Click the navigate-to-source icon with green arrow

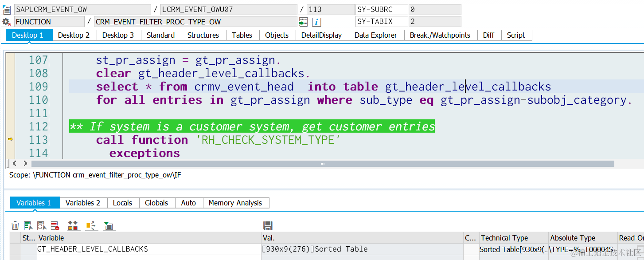tap(303, 22)
